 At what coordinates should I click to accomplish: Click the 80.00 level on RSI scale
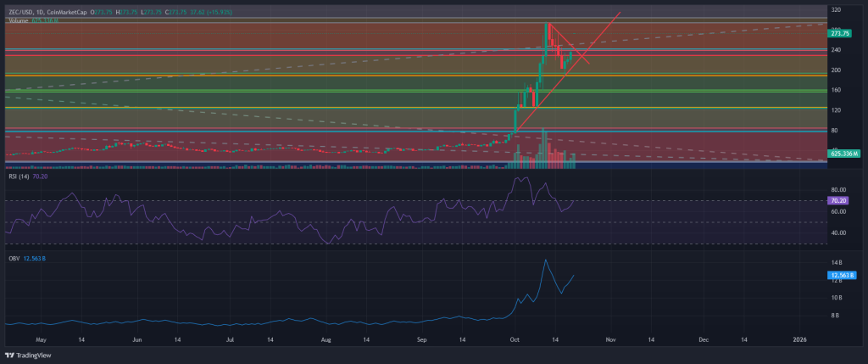coord(838,190)
